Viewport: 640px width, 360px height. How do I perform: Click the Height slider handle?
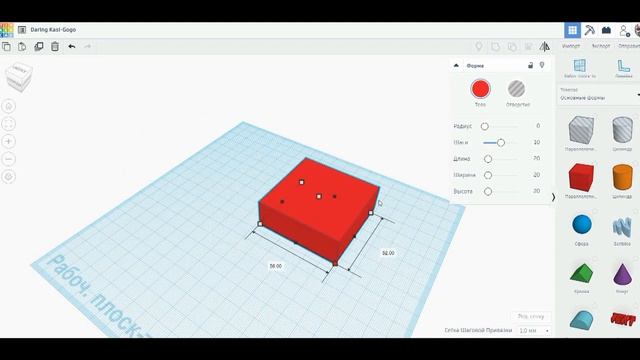click(488, 191)
